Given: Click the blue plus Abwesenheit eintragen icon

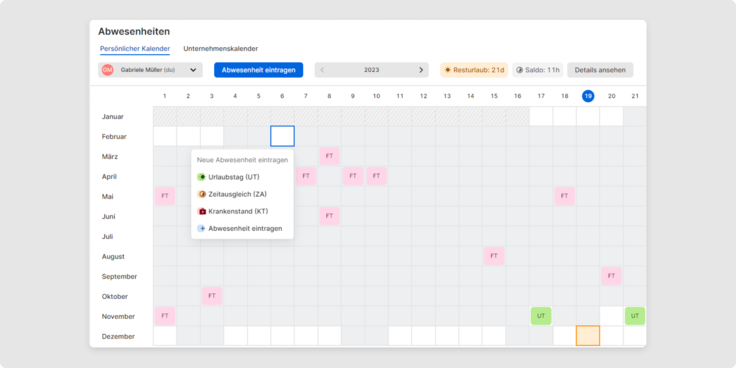Looking at the screenshot, I should pyautogui.click(x=202, y=229).
